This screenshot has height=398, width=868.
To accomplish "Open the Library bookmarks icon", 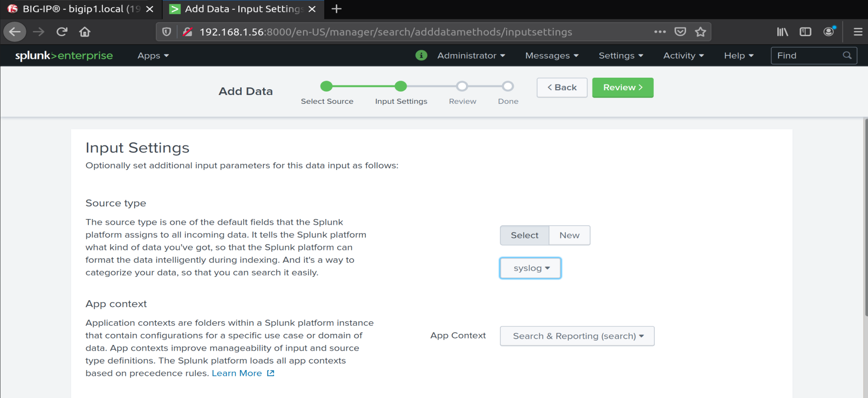I will point(783,32).
